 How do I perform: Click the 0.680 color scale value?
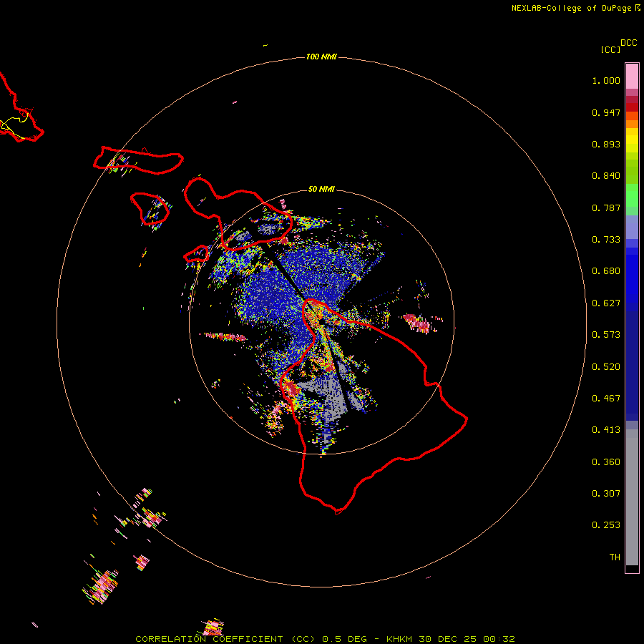pos(606,271)
